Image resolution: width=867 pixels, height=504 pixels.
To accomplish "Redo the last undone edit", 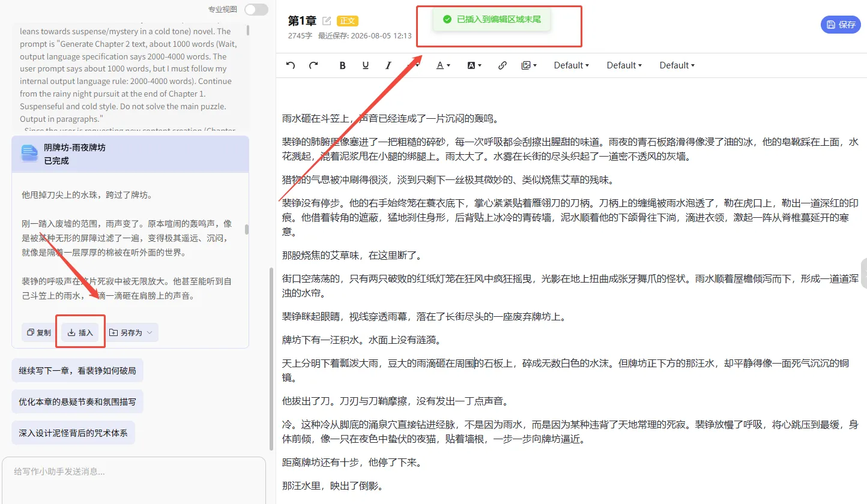I will click(313, 65).
